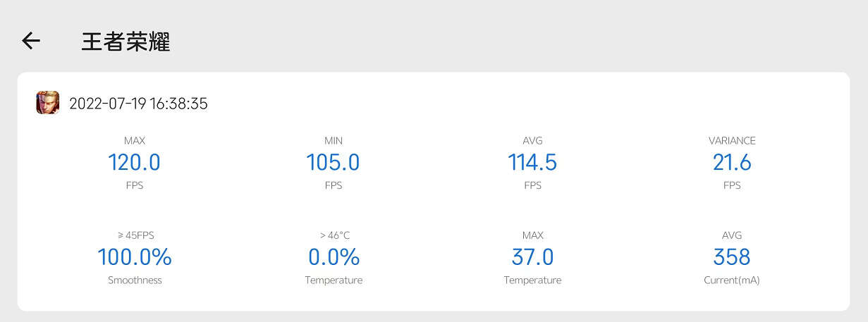Click the Current(mA) caption text
The height and width of the screenshot is (322, 868).
pyautogui.click(x=732, y=280)
